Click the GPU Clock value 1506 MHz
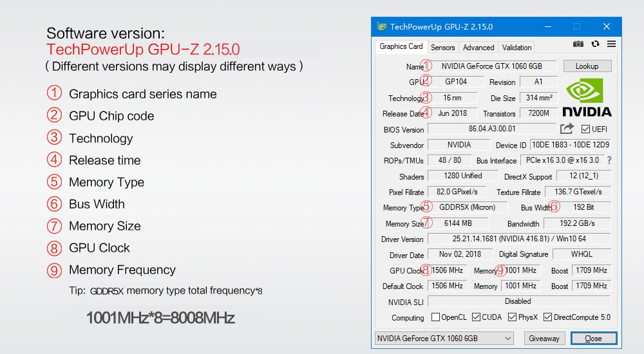The image size is (644, 354). point(448,270)
